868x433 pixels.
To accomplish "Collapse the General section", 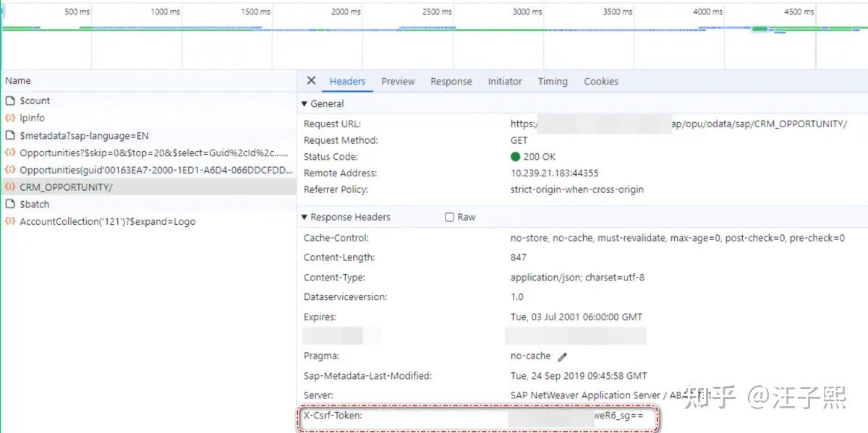I will tap(305, 103).
